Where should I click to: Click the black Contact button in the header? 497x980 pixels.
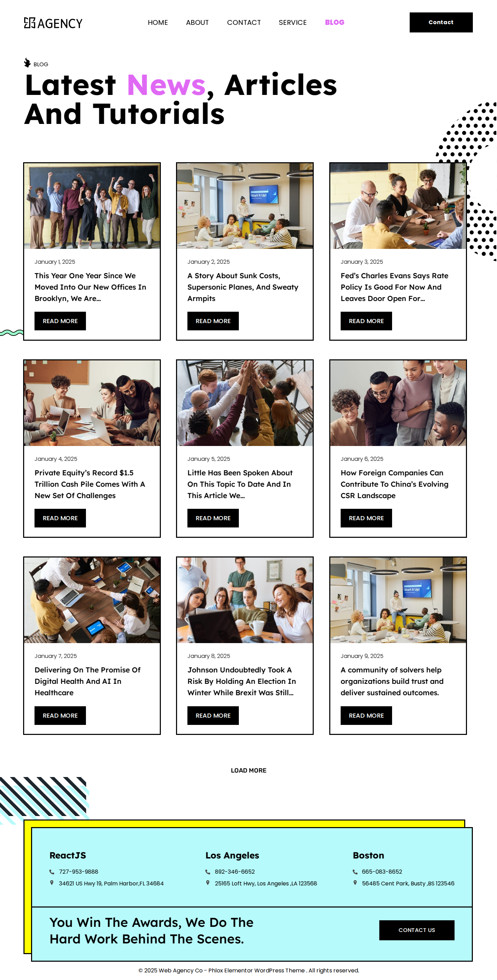tap(441, 22)
